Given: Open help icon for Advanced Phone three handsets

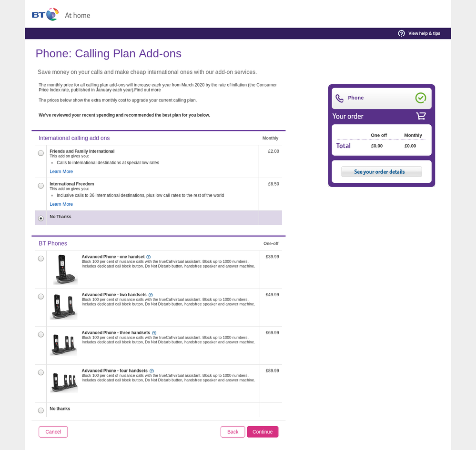Looking at the screenshot, I should click(x=154, y=333).
